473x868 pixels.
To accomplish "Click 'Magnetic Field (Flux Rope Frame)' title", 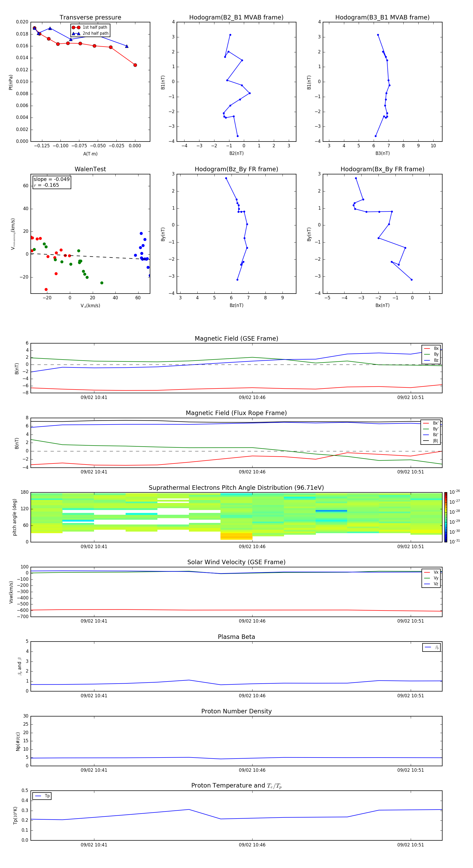I will point(236,413).
